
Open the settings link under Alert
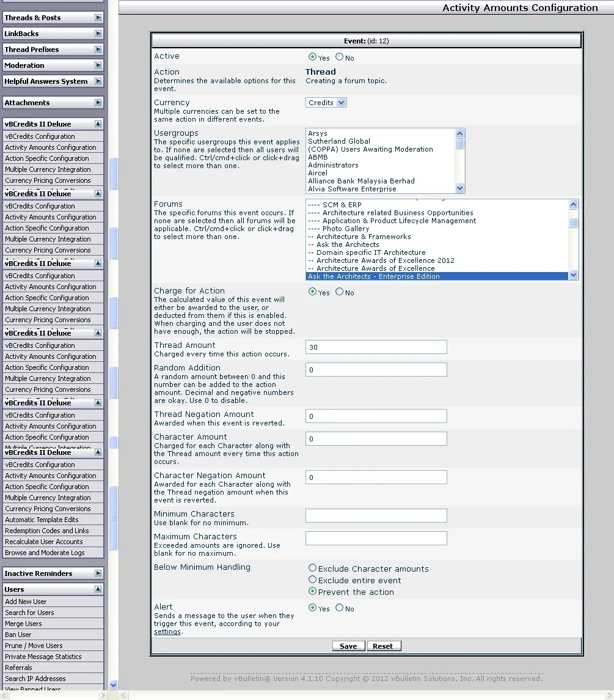point(167,632)
